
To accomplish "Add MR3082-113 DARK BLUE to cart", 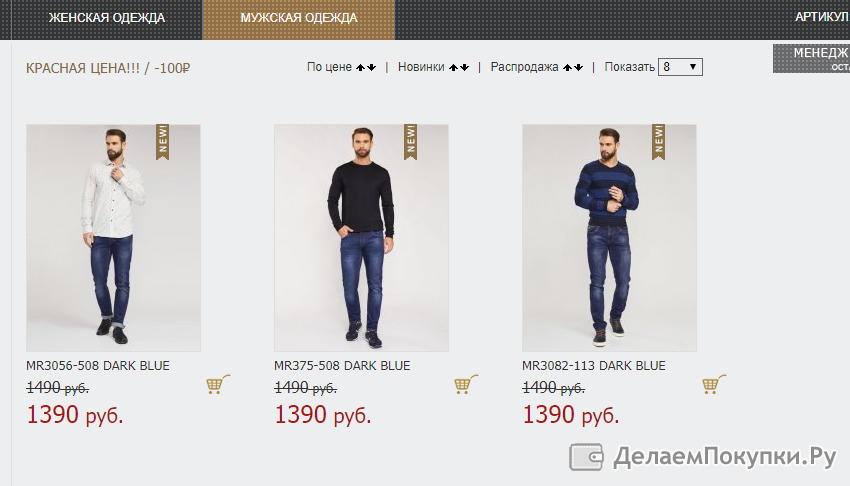I will [714, 384].
